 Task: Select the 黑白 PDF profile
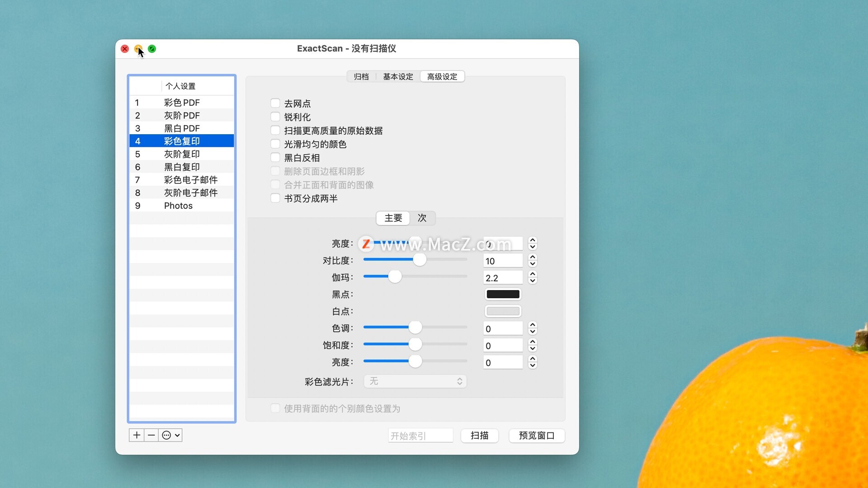point(182,128)
